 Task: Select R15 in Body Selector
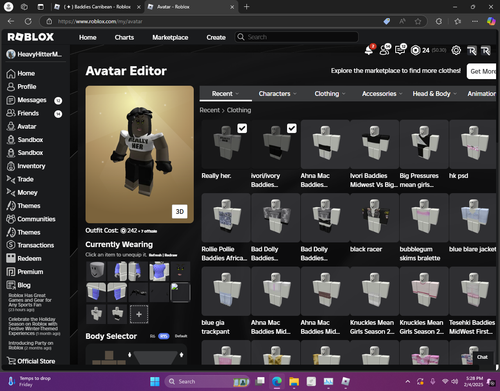point(163,336)
